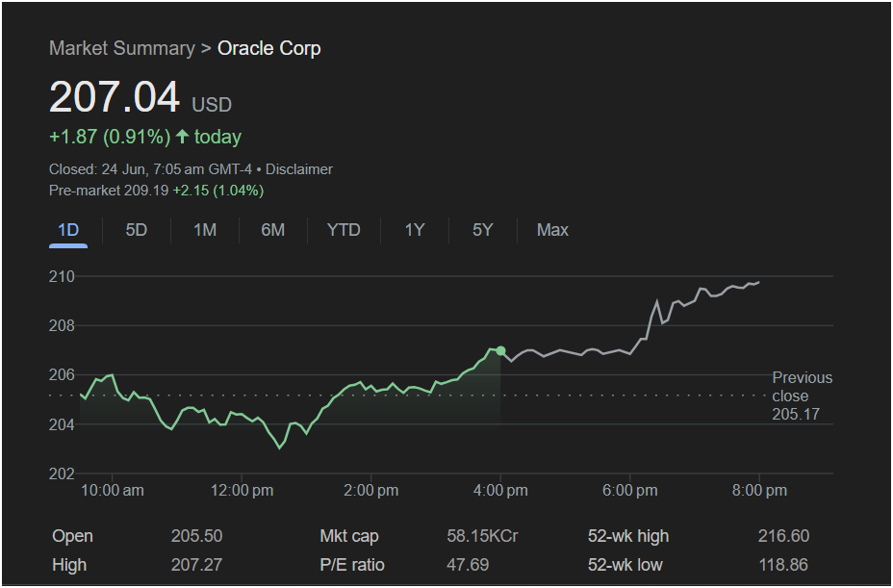Click the green closing-price dot on chart

pyautogui.click(x=500, y=351)
